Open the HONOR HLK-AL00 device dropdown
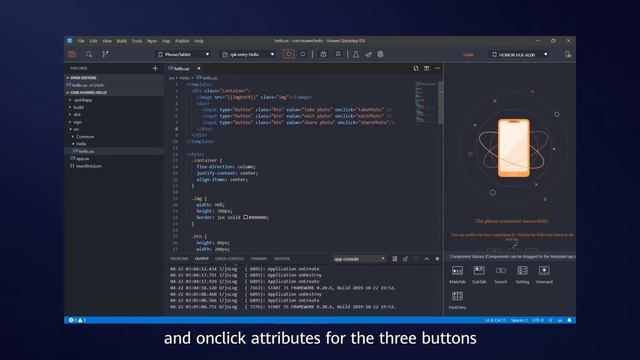 pyautogui.click(x=520, y=54)
